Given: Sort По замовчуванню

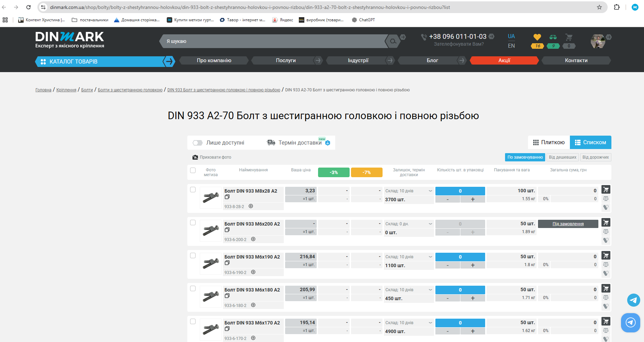Looking at the screenshot, I should [525, 157].
